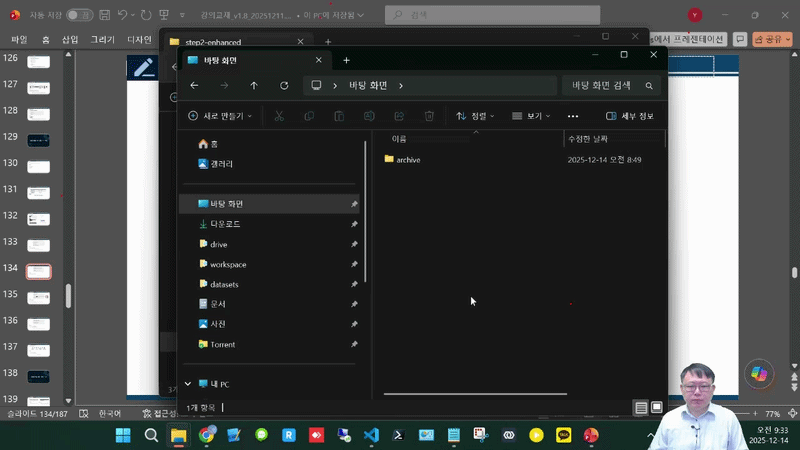
Task: Collapse the 내 PC tree node
Action: pyautogui.click(x=187, y=384)
